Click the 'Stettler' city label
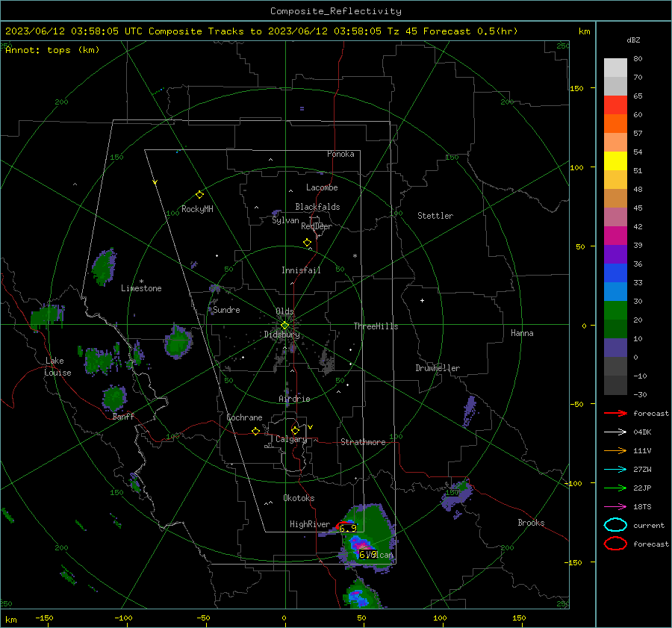Viewport: 672px width, 628px height. tap(435, 216)
